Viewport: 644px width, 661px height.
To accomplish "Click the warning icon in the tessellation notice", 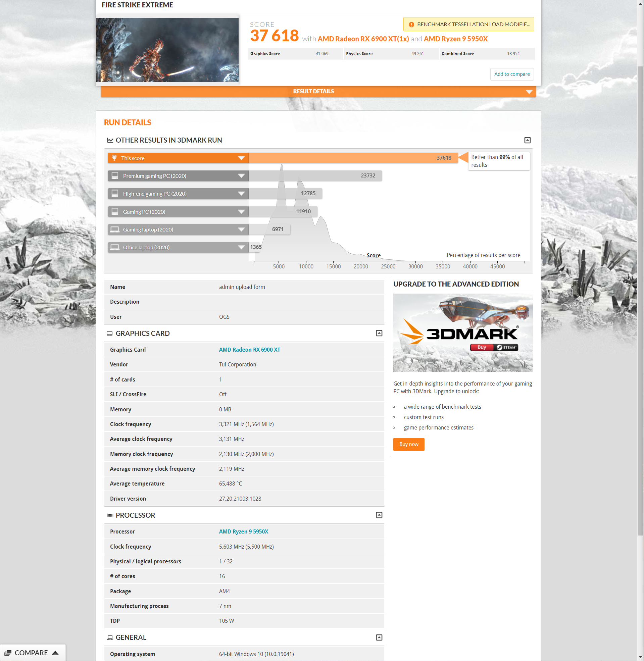I will [x=411, y=24].
